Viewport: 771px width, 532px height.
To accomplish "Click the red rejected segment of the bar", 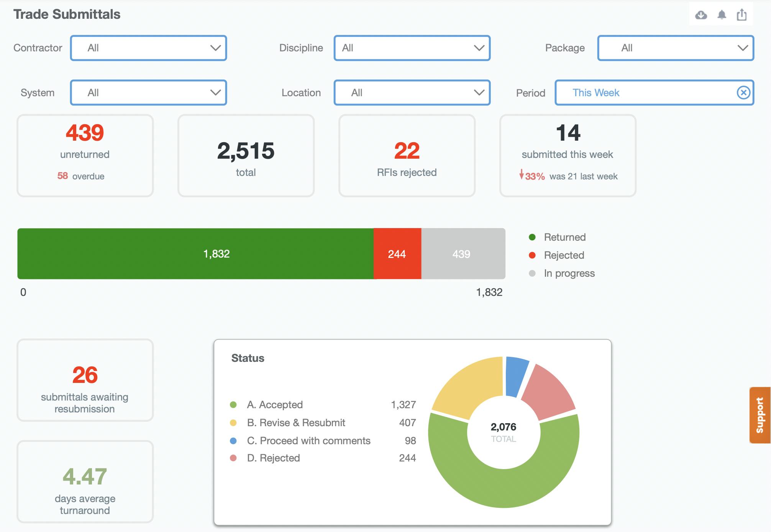I will pyautogui.click(x=397, y=254).
